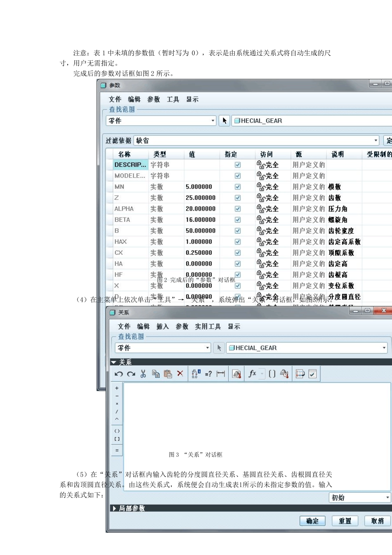Click 访问 column header in parameter table
The image size is (392, 555).
click(x=267, y=154)
